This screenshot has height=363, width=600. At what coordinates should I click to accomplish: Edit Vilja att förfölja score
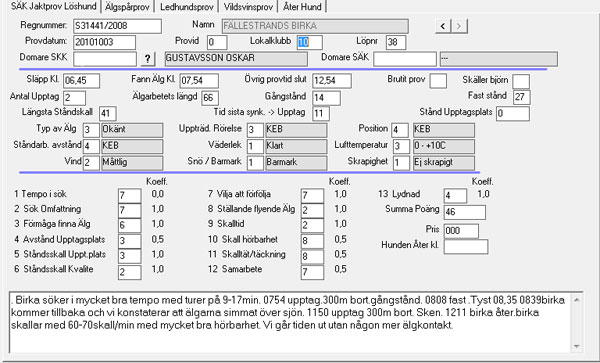[312, 196]
